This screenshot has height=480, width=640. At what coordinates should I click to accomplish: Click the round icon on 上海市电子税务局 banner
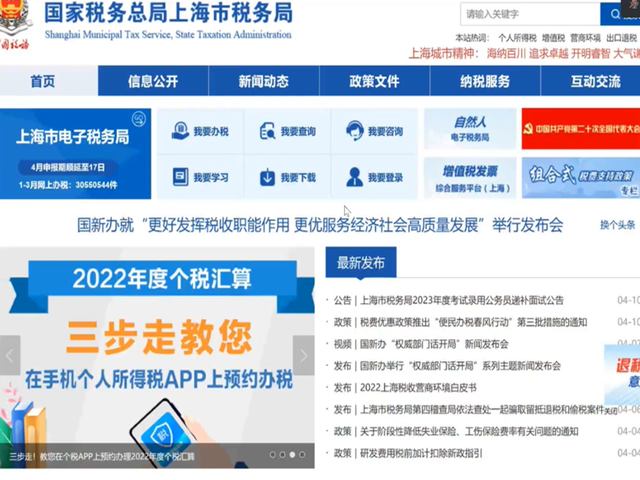139,119
